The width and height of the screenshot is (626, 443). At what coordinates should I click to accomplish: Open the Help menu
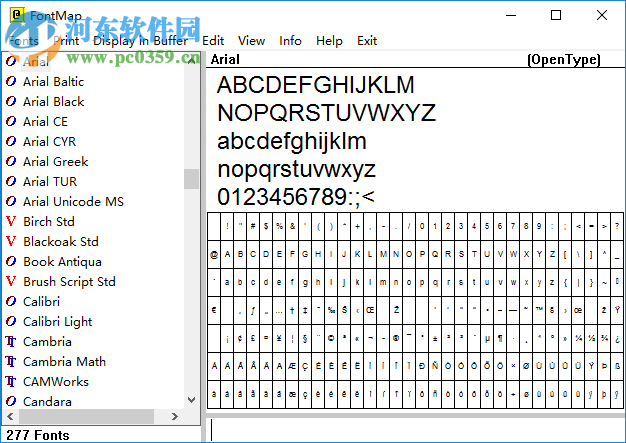[329, 41]
